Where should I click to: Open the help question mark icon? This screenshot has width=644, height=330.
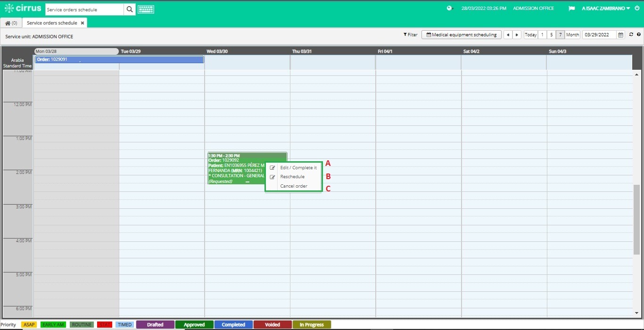pos(639,34)
